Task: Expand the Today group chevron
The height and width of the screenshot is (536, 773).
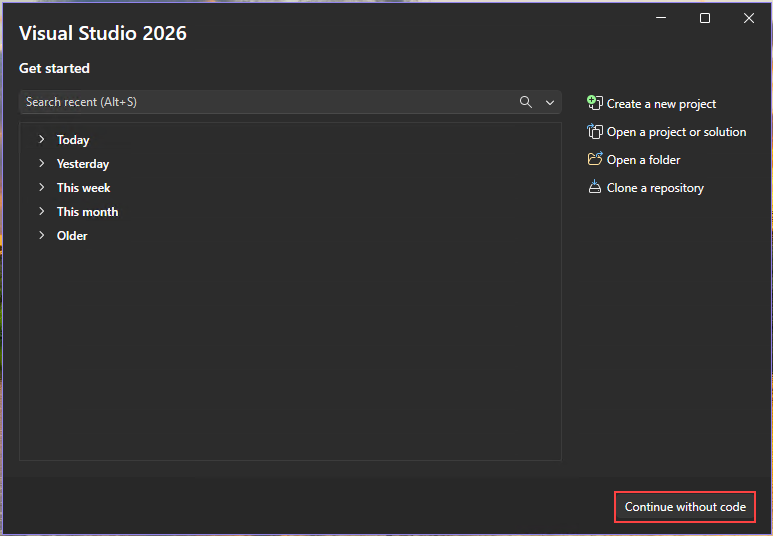Action: tap(42, 140)
